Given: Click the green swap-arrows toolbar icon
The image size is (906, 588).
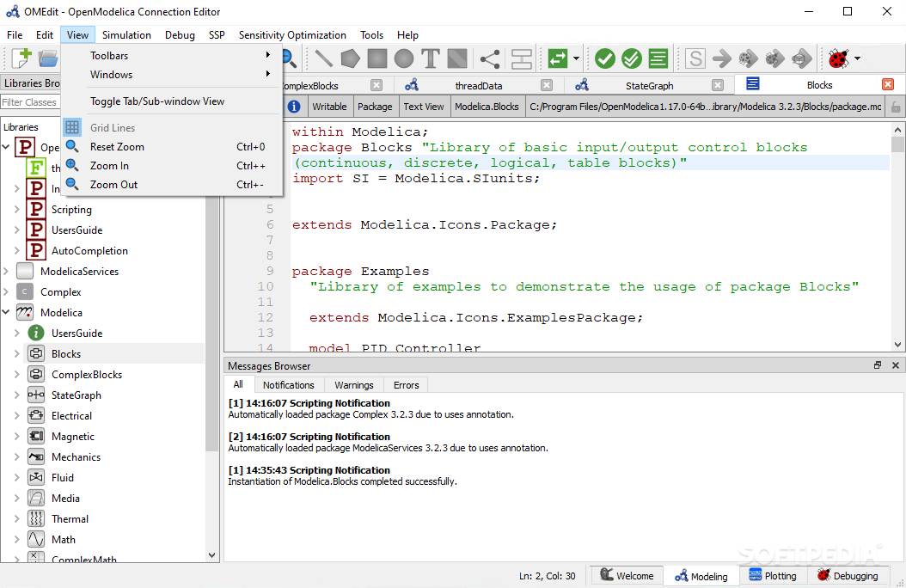Looking at the screenshot, I should [x=558, y=58].
